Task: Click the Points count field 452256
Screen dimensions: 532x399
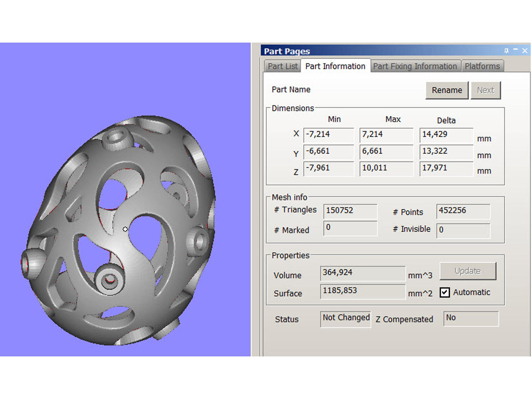Action: coord(463,211)
